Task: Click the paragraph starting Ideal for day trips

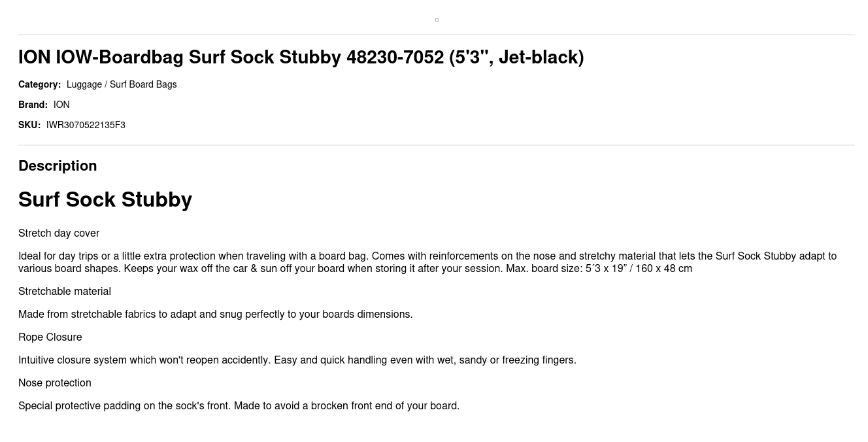Action: [x=427, y=262]
